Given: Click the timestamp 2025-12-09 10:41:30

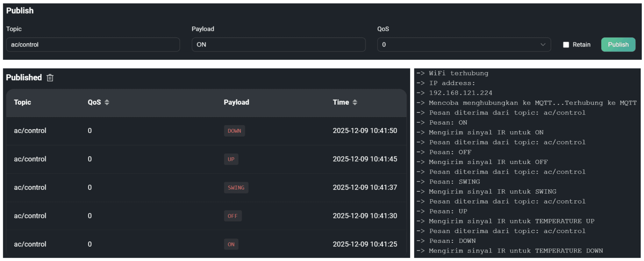Looking at the screenshot, I should click(x=365, y=216).
